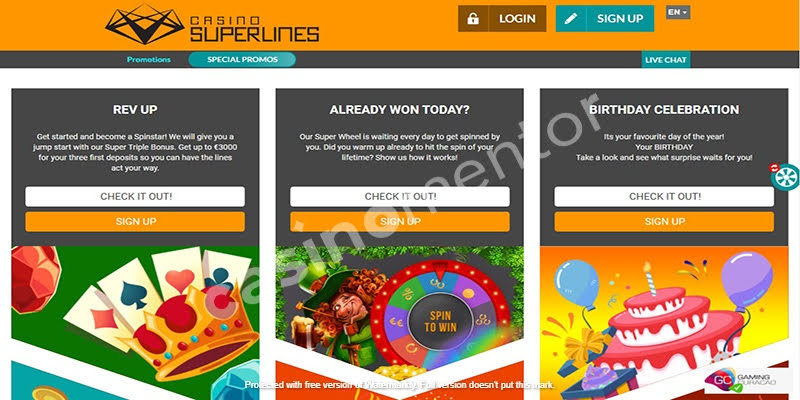The height and width of the screenshot is (400, 800).
Task: Click SIGN UP under Birthday Celebration
Action: 664,222
